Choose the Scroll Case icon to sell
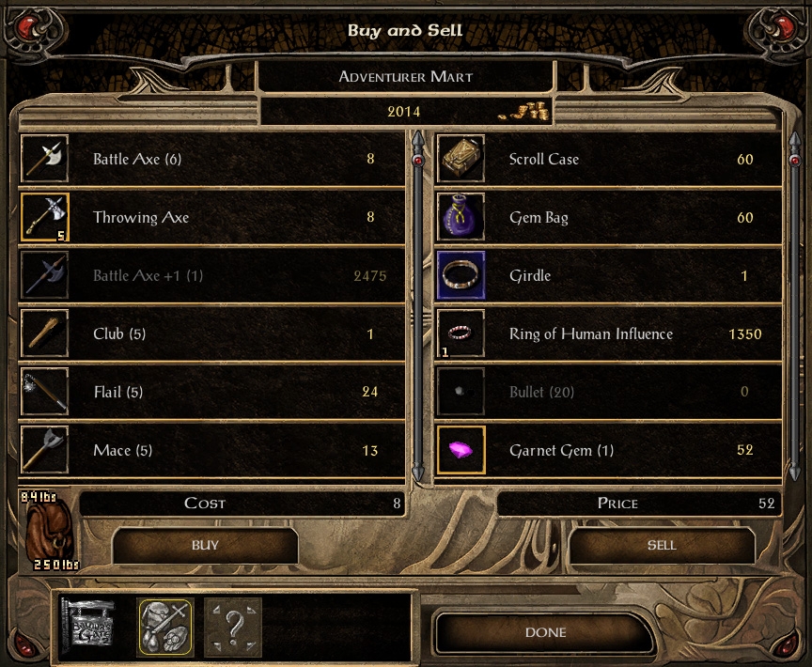This screenshot has height=667, width=812. [x=461, y=159]
